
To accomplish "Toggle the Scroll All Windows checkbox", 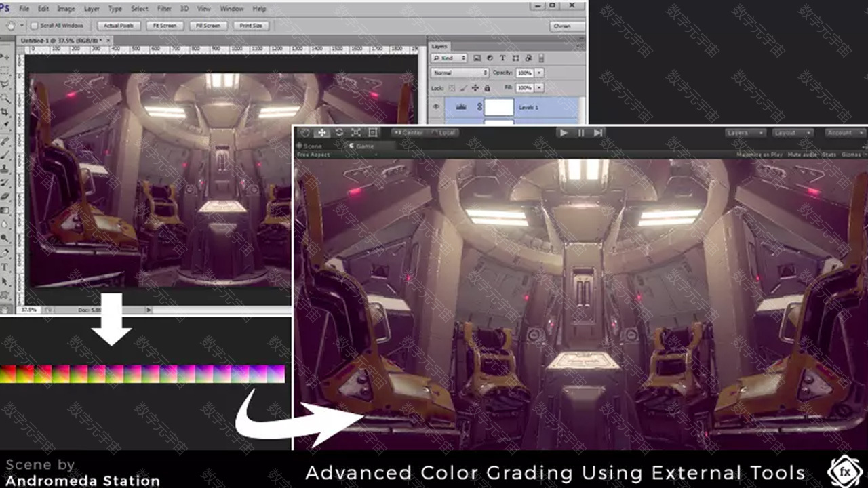I will coord(33,26).
